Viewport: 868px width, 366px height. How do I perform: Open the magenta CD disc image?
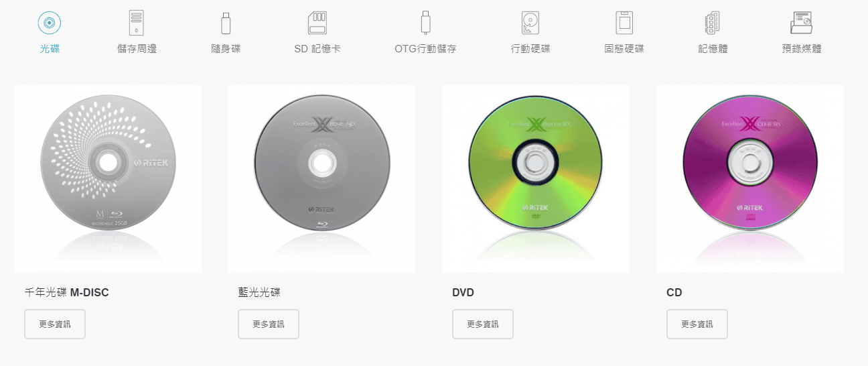pyautogui.click(x=750, y=179)
